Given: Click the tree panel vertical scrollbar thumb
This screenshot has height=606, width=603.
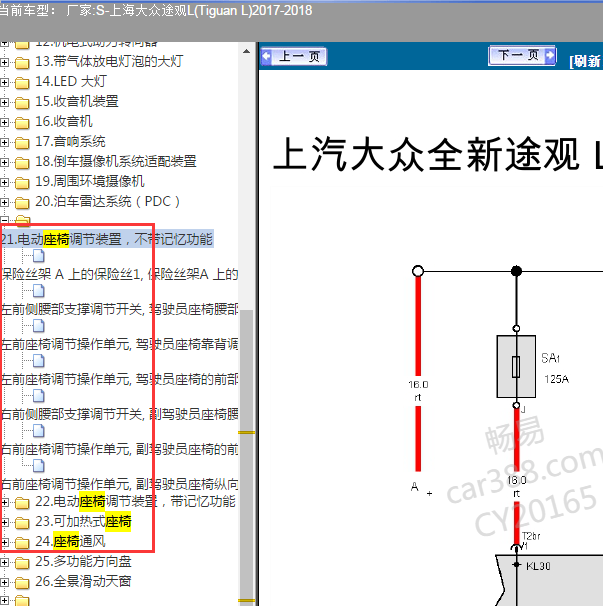Looking at the screenshot, I should coord(246,456).
